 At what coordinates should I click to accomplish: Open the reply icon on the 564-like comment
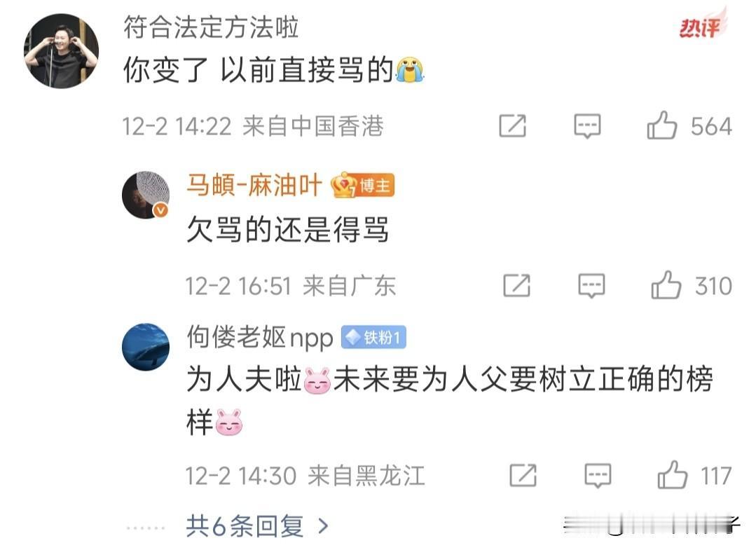coord(587,126)
